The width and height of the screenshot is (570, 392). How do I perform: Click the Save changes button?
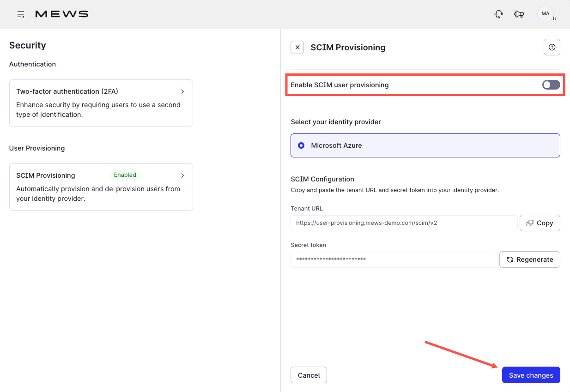[531, 375]
